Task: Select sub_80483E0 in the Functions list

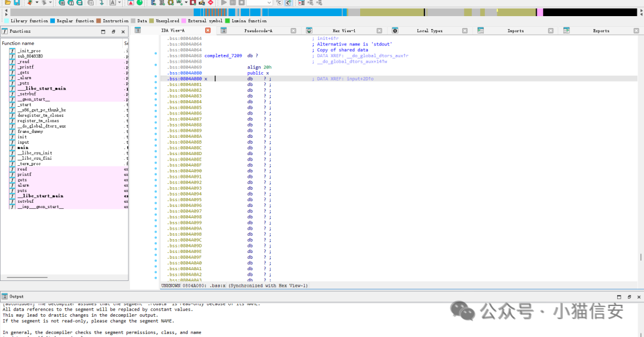Action: [68, 56]
